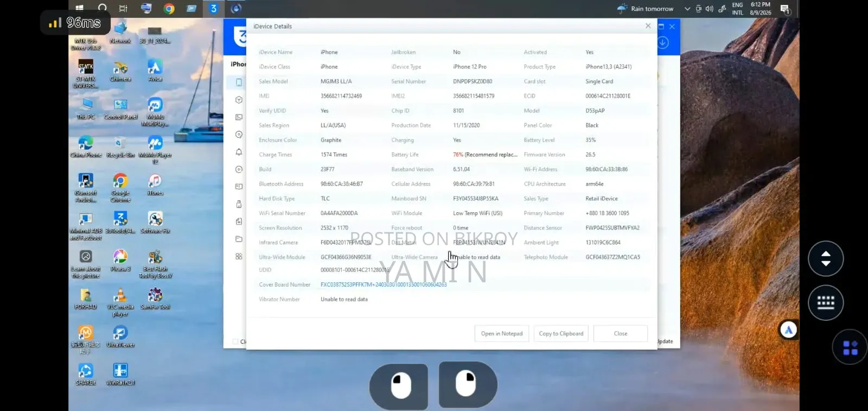Open the Rain tomorrow weather widget
Viewport: 868px width, 411px height.
pyautogui.click(x=645, y=9)
